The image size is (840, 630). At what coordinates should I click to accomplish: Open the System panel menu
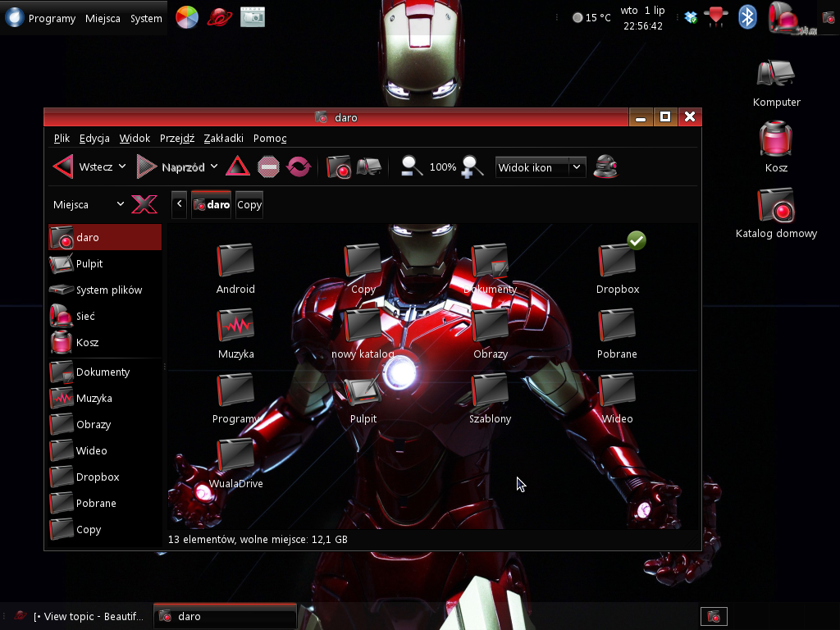[x=146, y=18]
